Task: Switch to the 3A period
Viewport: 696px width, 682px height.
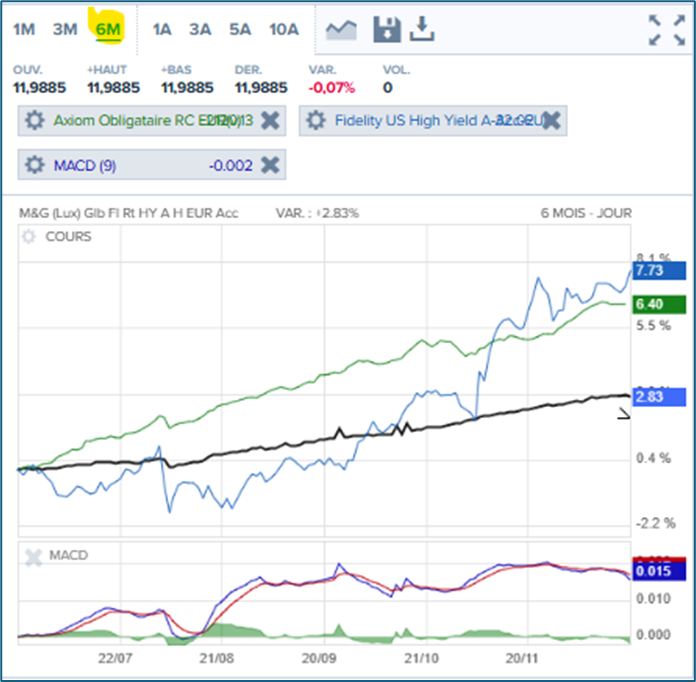Action: [200, 29]
